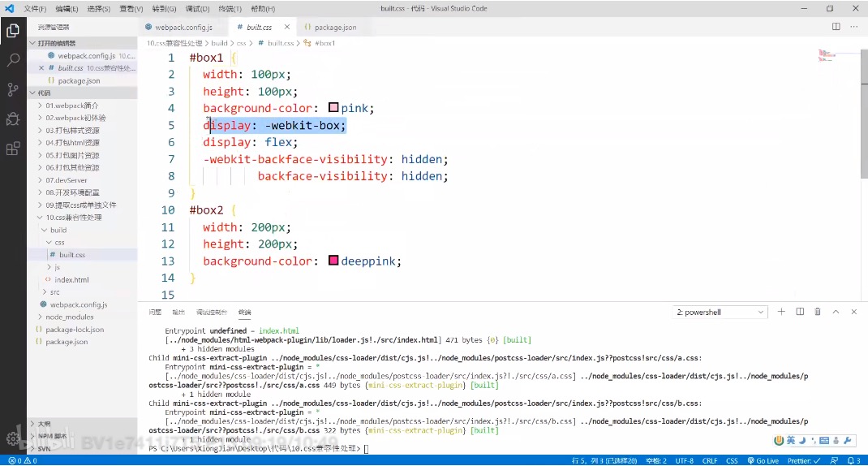The image size is (868, 466).
Task: Close the built.css editor tab
Action: click(286, 27)
